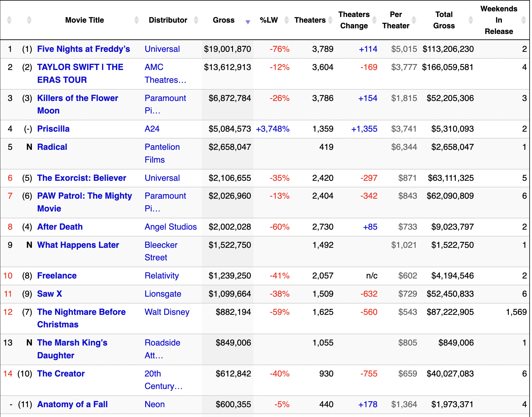Select the Theaters Change column header
Viewport: 532px width, 417px height.
(354, 20)
